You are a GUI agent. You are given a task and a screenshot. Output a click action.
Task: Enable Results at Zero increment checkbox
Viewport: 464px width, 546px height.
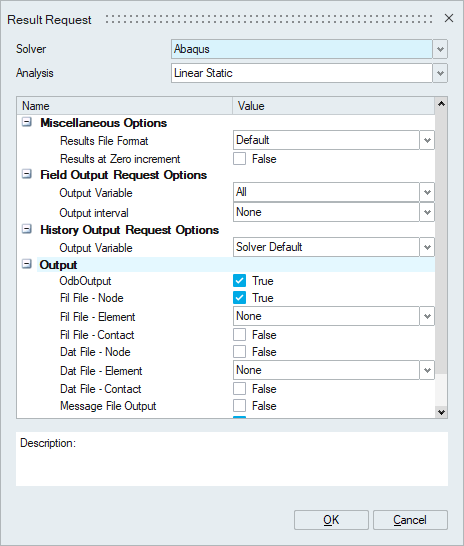[x=239, y=159]
